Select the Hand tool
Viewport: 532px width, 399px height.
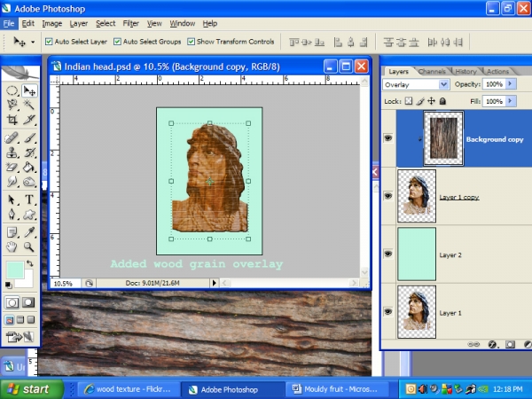12,247
